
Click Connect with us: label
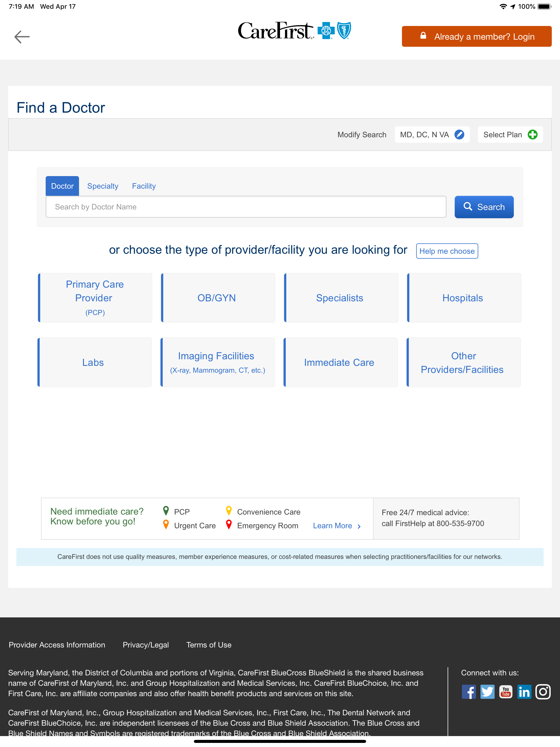click(490, 673)
